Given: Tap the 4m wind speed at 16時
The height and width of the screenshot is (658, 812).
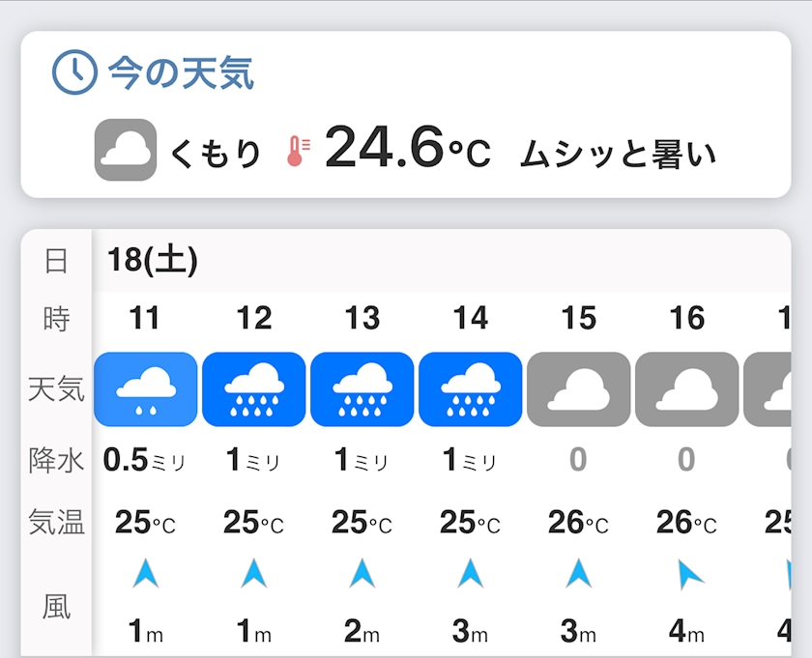Looking at the screenshot, I should [686, 632].
